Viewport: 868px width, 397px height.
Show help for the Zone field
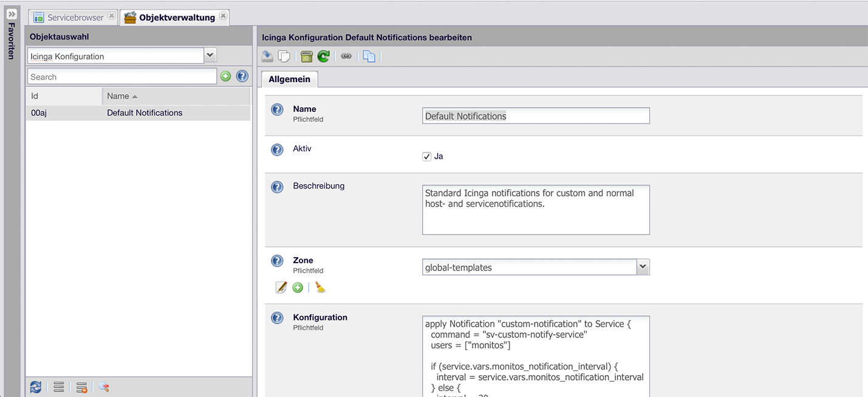coord(277,261)
